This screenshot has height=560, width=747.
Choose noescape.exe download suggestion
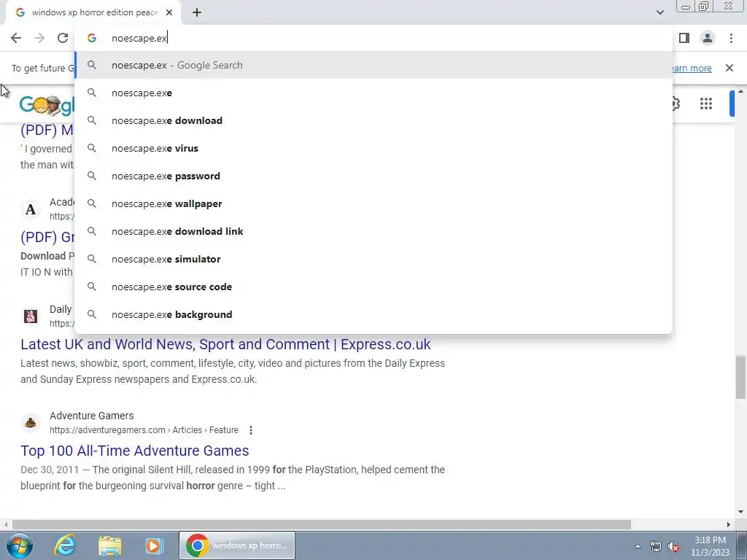(x=374, y=120)
